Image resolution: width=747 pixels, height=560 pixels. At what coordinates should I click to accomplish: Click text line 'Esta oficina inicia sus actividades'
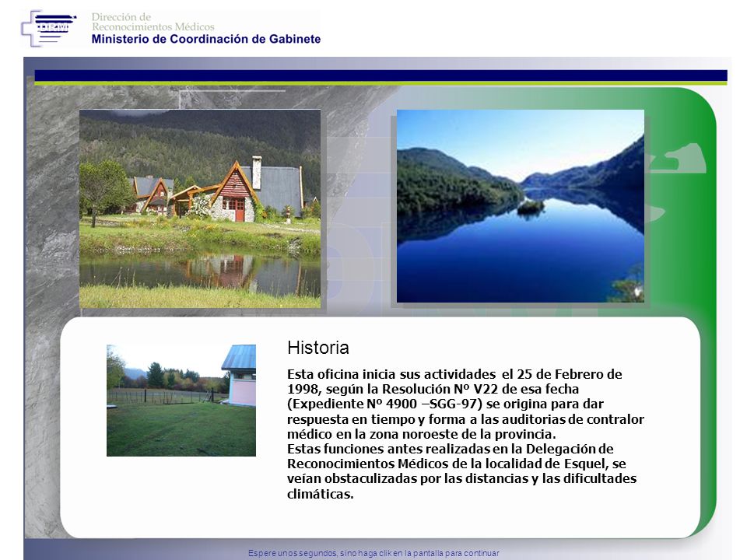(454, 374)
